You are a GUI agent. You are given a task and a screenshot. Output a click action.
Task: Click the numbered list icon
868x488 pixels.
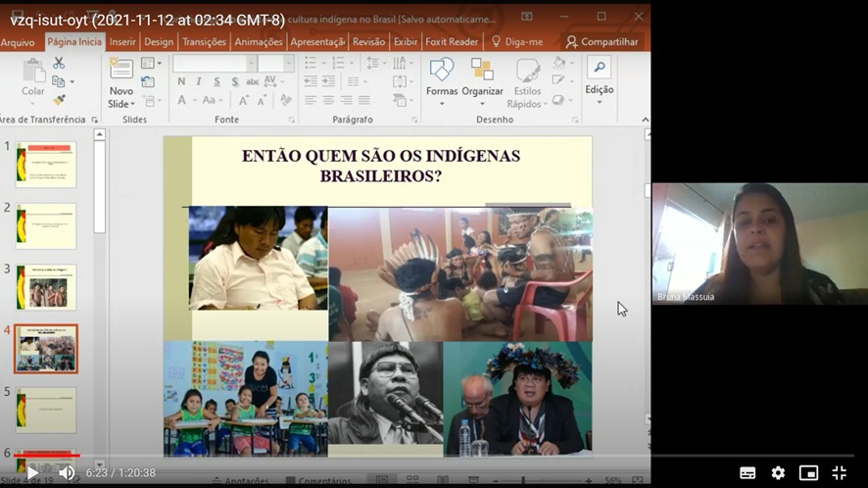[x=338, y=63]
